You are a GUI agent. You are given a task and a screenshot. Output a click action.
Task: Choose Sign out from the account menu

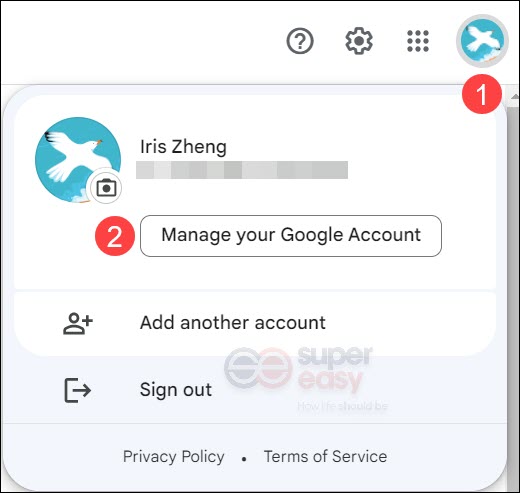point(255,390)
